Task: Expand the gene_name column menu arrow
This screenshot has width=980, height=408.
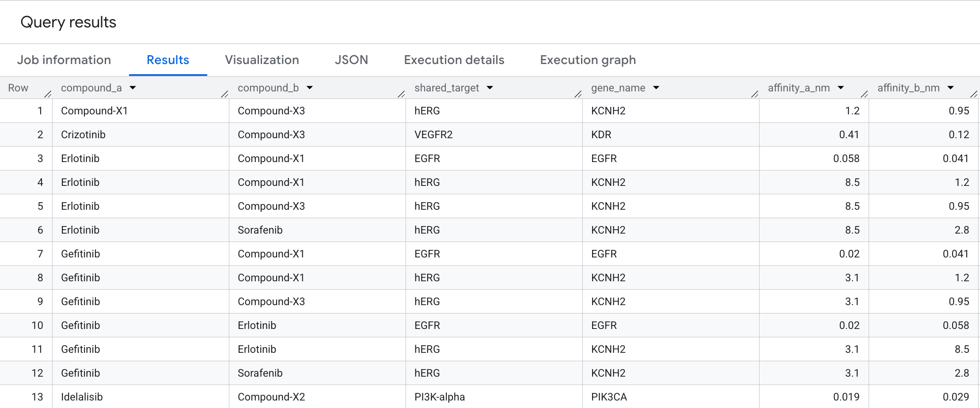Action: [x=657, y=88]
